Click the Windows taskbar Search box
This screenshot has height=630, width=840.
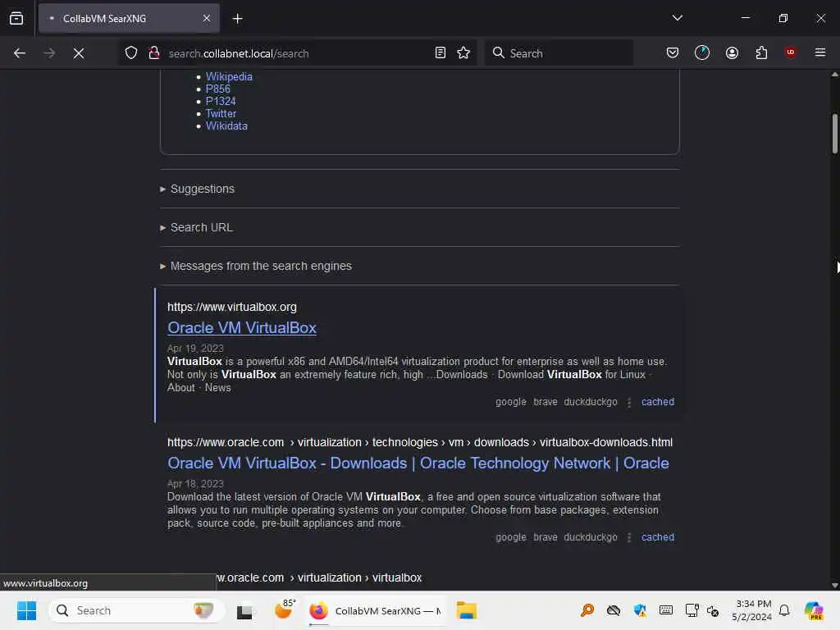tap(136, 610)
